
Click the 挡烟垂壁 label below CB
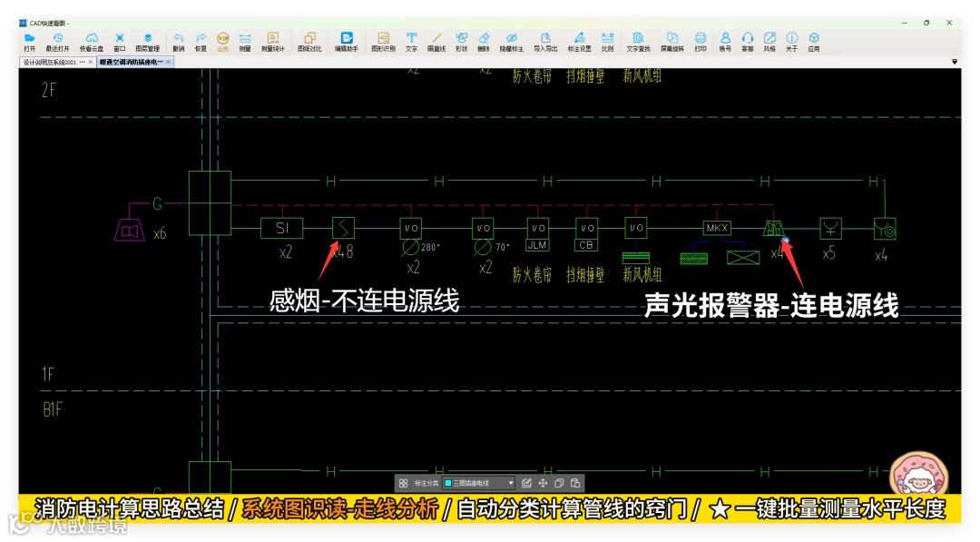585,274
